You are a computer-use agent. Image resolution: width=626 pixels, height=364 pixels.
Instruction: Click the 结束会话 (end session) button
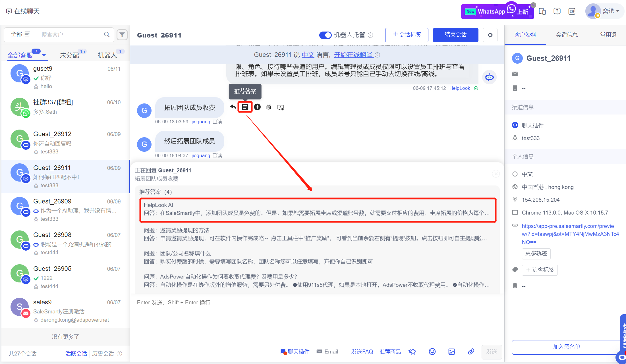tap(455, 35)
